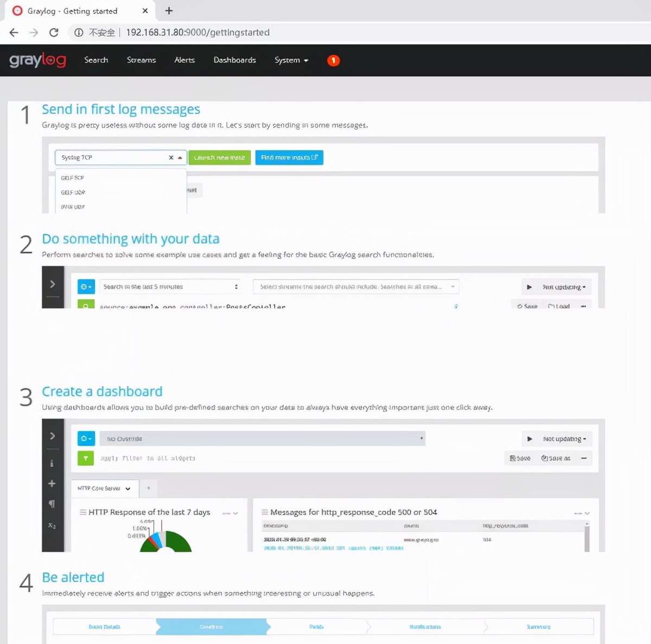
Task: Clear the Syslog TCP selection using the X icon
Action: coord(171,157)
